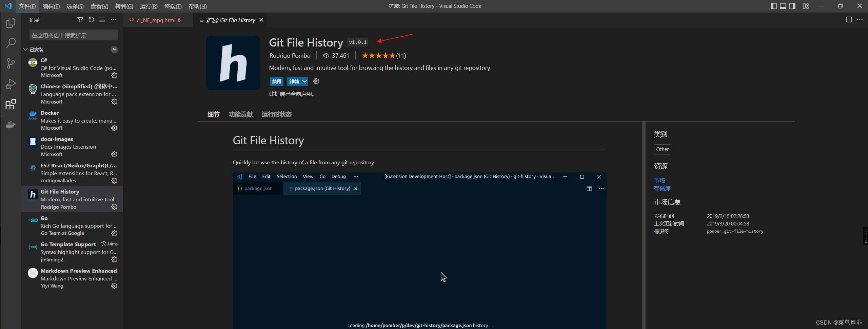Image resolution: width=868 pixels, height=329 pixels.
Task: Click the 禁用 button for Git File History
Action: [276, 81]
